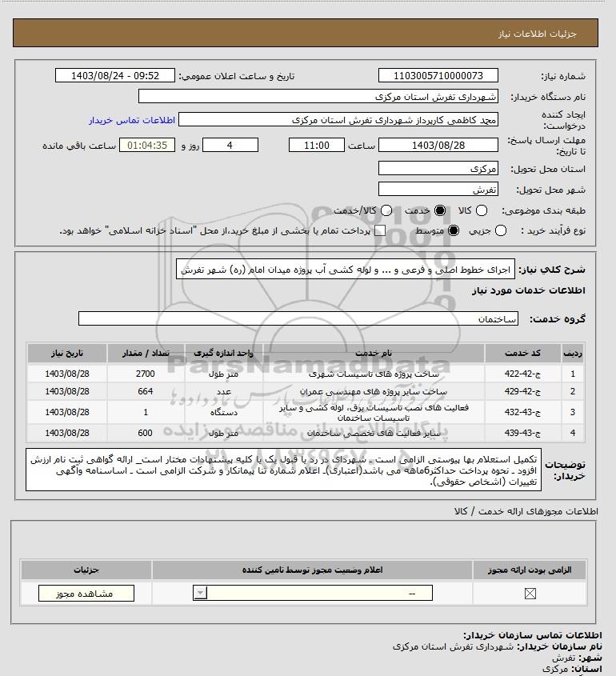Click the جزئیات اطلاعات نیاز title bar

pos(305,33)
